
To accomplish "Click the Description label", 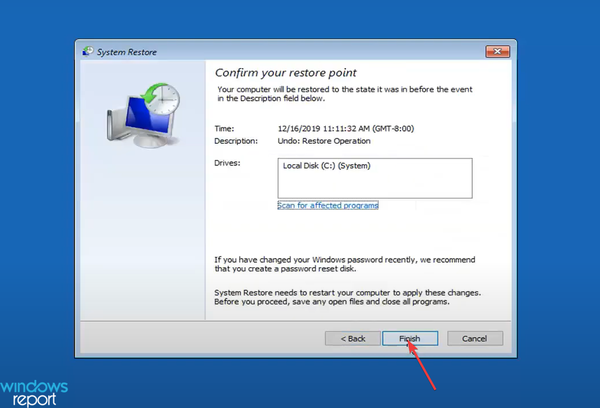I will (236, 140).
